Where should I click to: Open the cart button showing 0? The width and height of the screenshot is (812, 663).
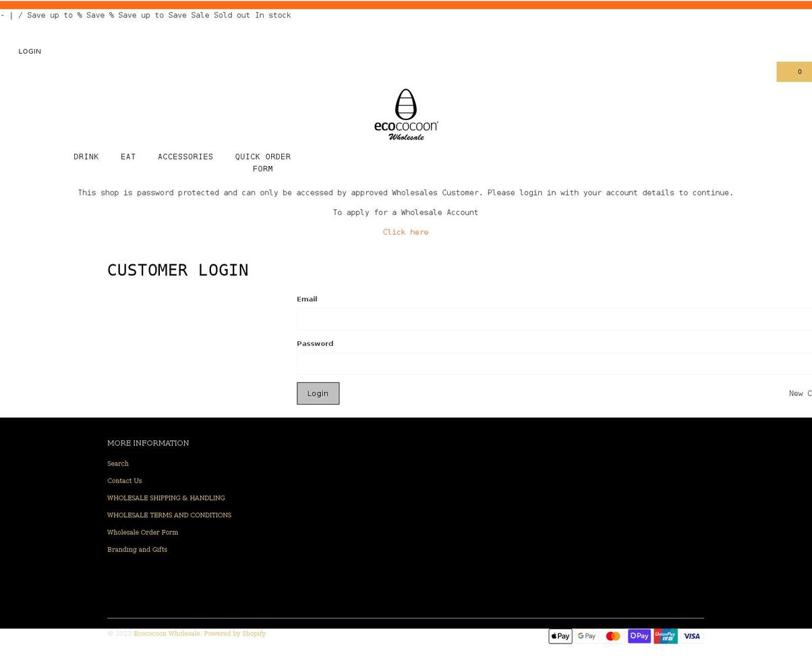click(794, 71)
